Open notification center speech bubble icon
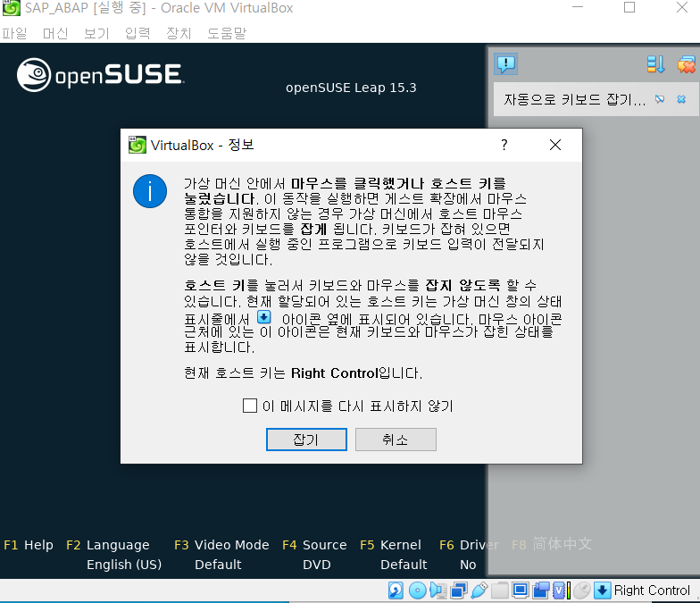The width and height of the screenshot is (700, 603). coord(505,64)
